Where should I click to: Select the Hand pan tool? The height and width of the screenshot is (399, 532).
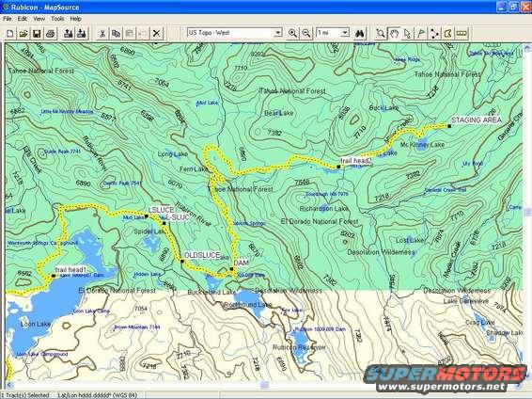click(x=394, y=33)
